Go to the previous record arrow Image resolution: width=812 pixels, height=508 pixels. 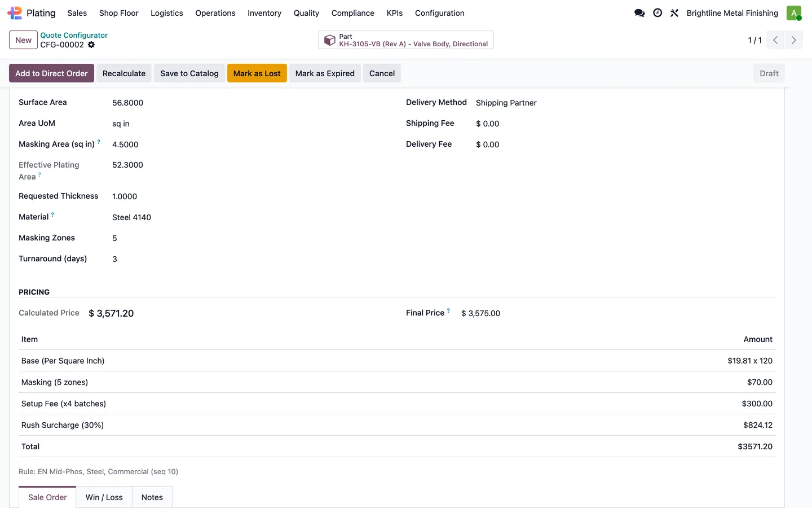pyautogui.click(x=775, y=40)
